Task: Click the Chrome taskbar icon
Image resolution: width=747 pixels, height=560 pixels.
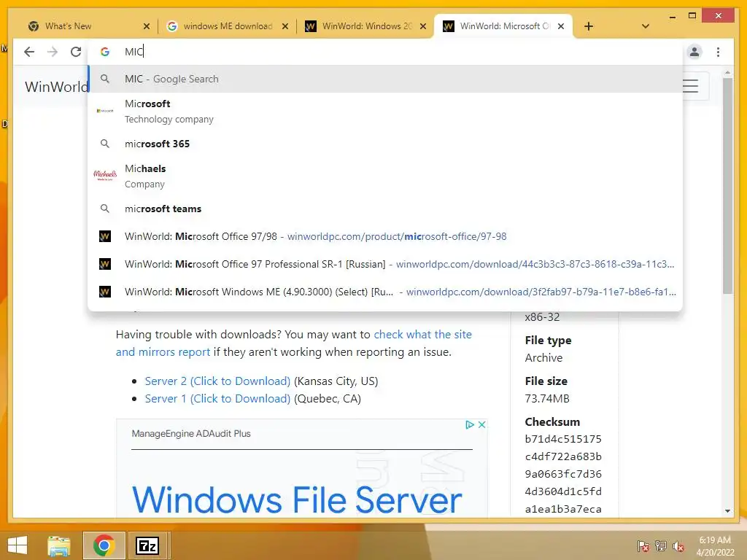Action: 104,545
